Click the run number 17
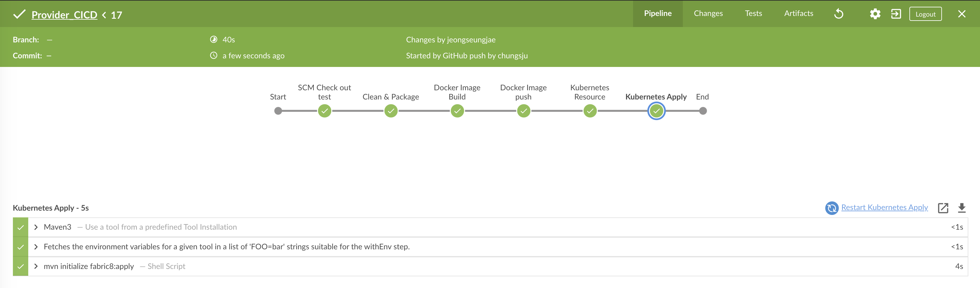 pos(116,15)
